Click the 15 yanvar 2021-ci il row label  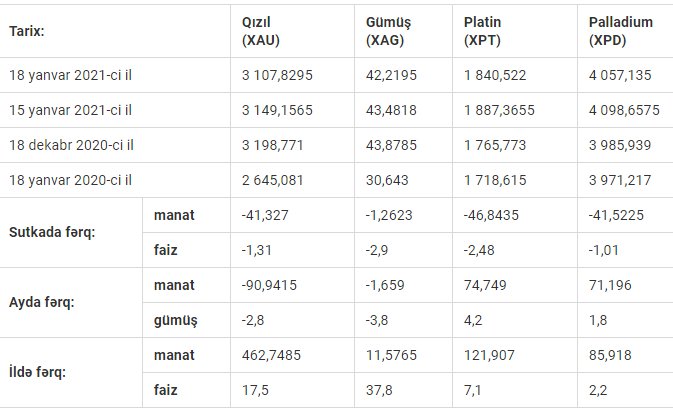[x=70, y=110]
